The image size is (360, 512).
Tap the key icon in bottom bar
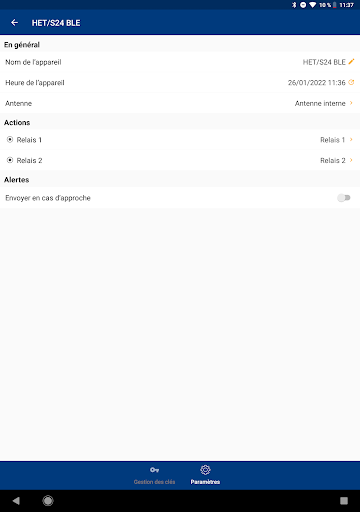pyautogui.click(x=154, y=470)
